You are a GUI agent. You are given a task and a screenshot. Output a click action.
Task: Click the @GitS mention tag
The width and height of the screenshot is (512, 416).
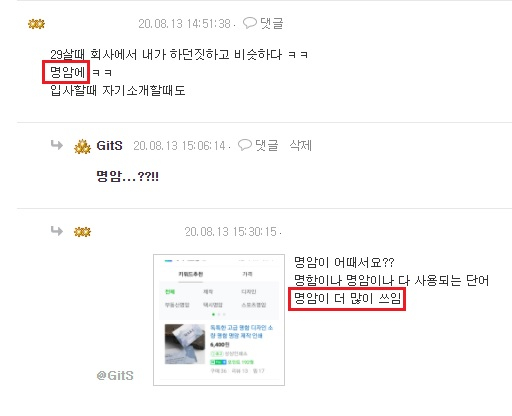pyautogui.click(x=115, y=376)
